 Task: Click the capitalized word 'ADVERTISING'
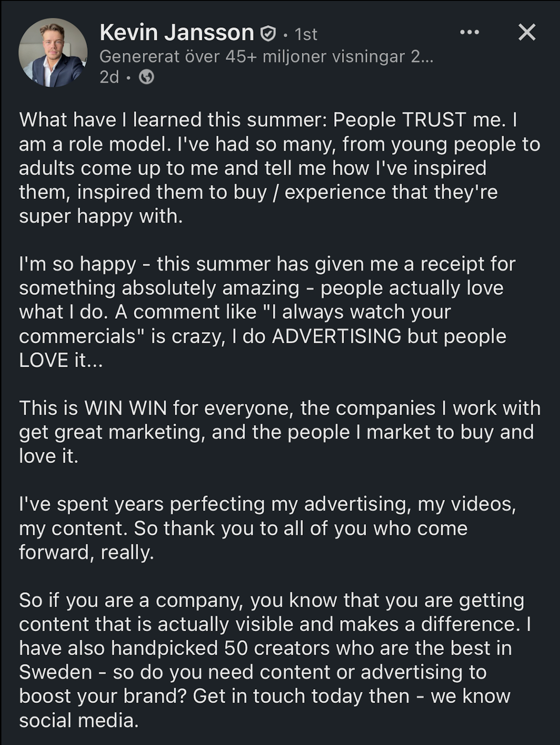point(337,336)
